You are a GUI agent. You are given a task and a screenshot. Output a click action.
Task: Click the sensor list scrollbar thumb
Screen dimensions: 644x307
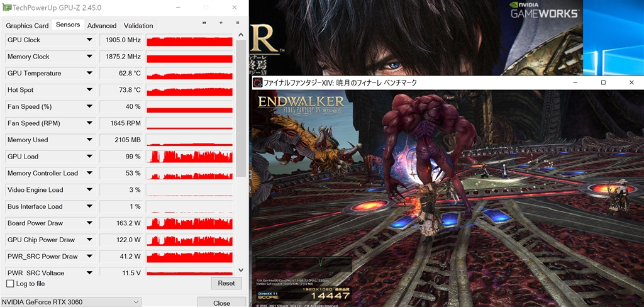tap(241, 109)
